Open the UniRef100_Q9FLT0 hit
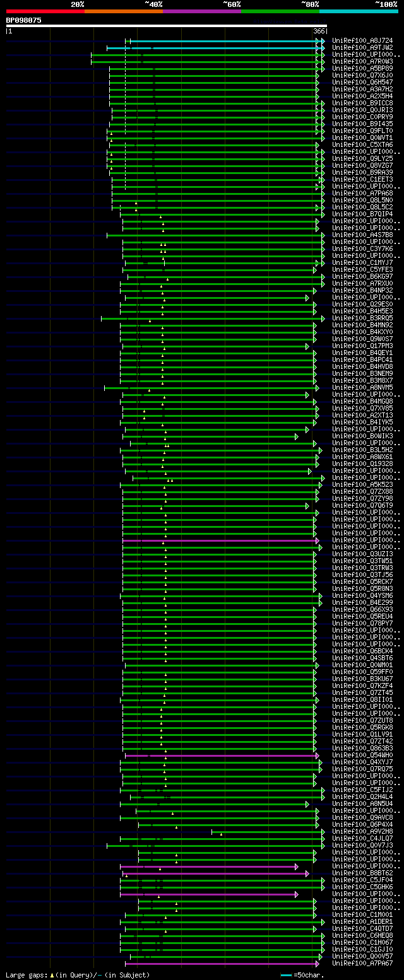The width and height of the screenshot is (404, 980). tap(362, 131)
